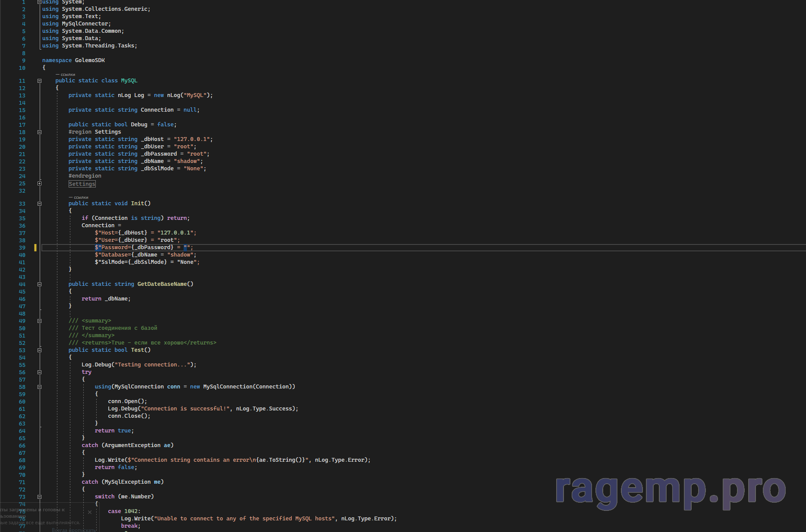Collapse the switch (me.Number) block
Screen dimensions: 806x532
coord(39,497)
